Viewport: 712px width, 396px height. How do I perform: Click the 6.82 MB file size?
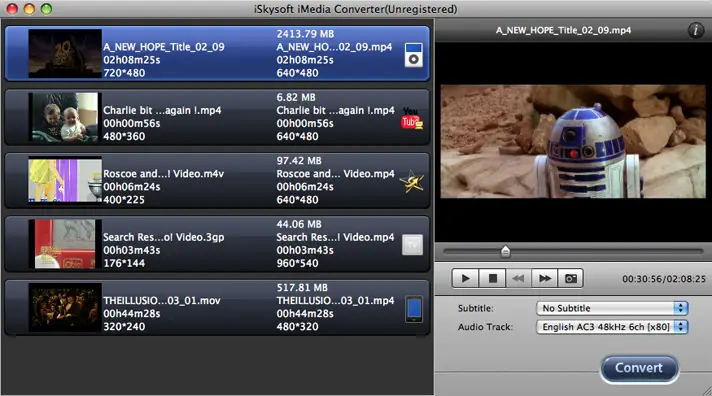point(296,98)
